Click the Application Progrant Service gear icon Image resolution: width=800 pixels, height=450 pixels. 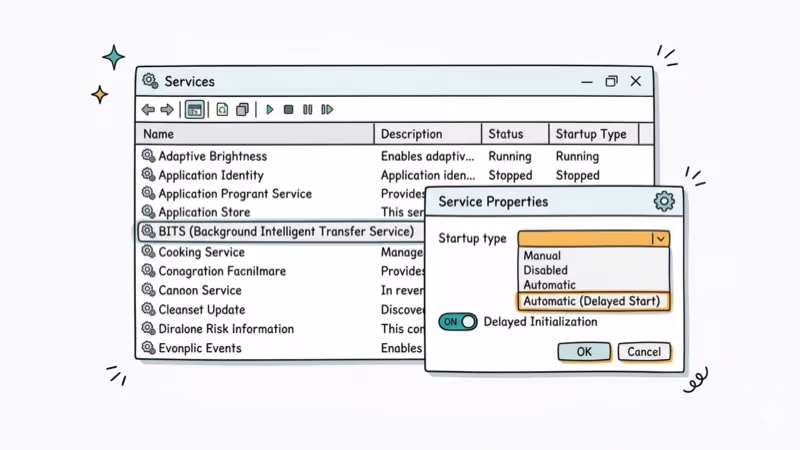(x=148, y=193)
